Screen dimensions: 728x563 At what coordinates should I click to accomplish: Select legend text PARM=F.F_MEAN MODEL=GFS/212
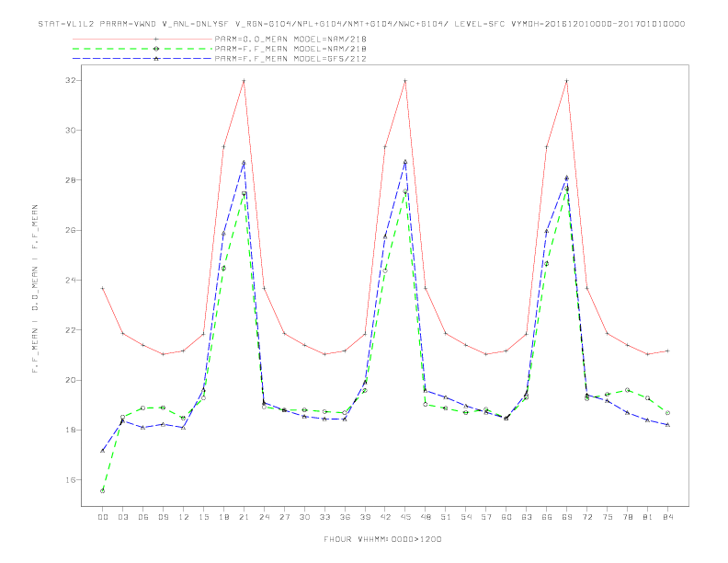[x=290, y=59]
